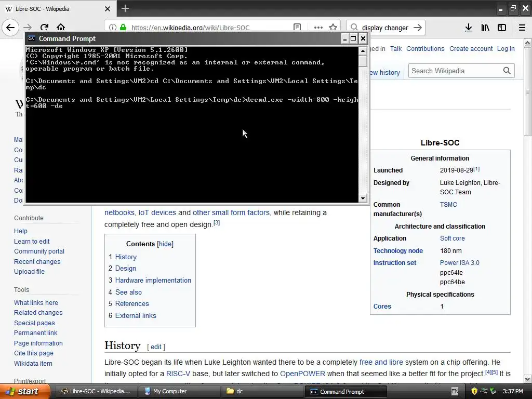
Task: Toggle reader view in address bar
Action: point(297,28)
